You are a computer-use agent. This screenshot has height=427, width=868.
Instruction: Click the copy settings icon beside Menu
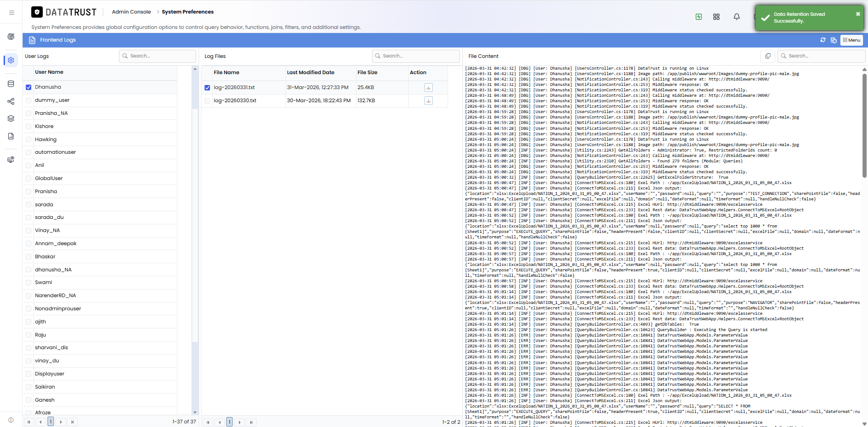[x=834, y=40]
